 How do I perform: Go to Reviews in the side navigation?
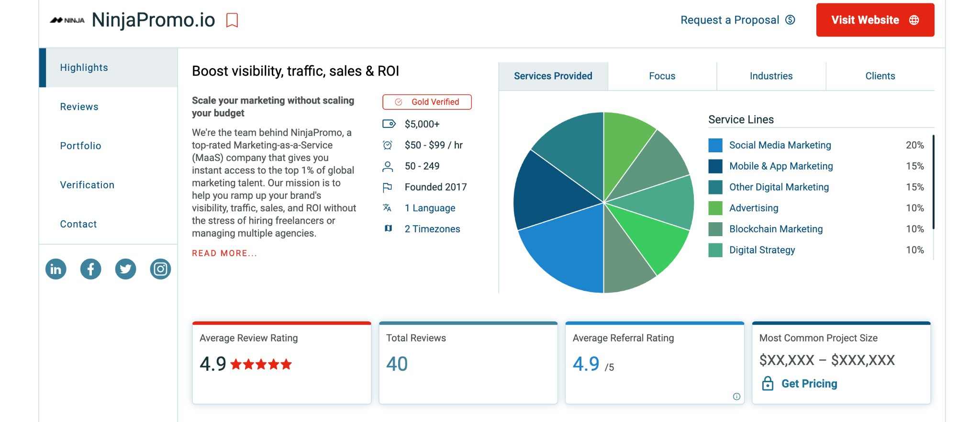(108, 107)
